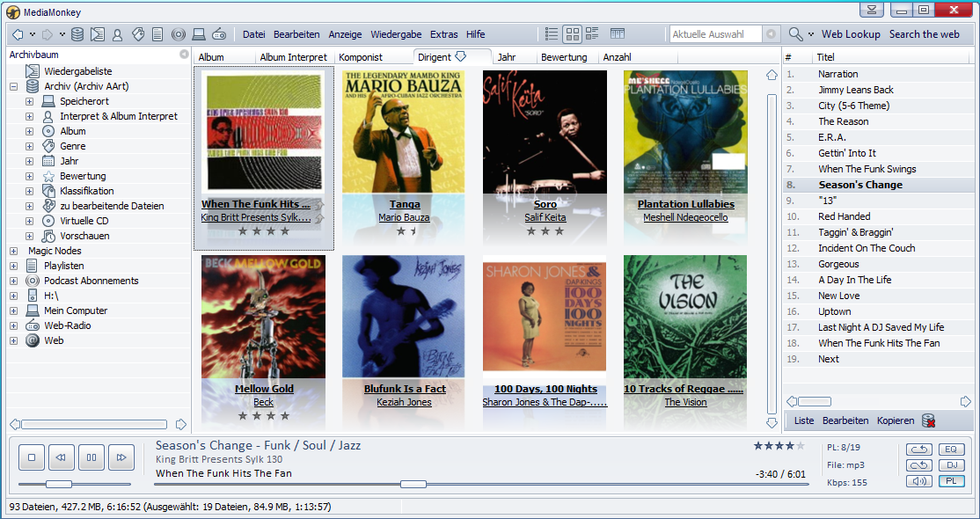Click the clear playlist trash icon
The image size is (980, 519).
pos(928,420)
